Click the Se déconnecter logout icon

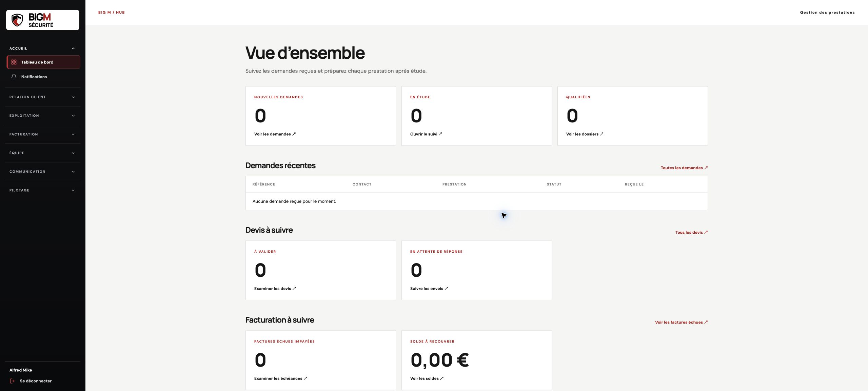pos(13,381)
